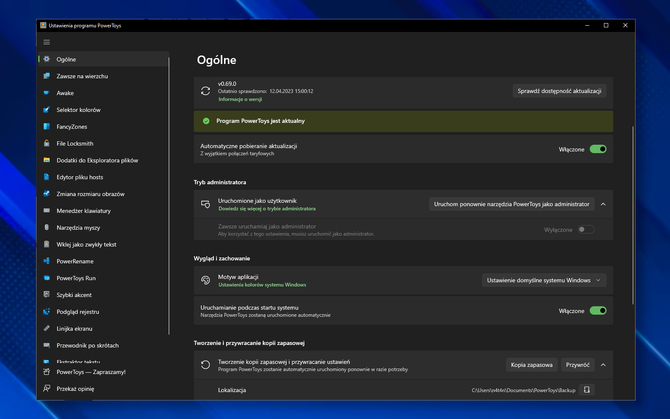Click the Przekaż opinię feedback icon

click(x=47, y=389)
